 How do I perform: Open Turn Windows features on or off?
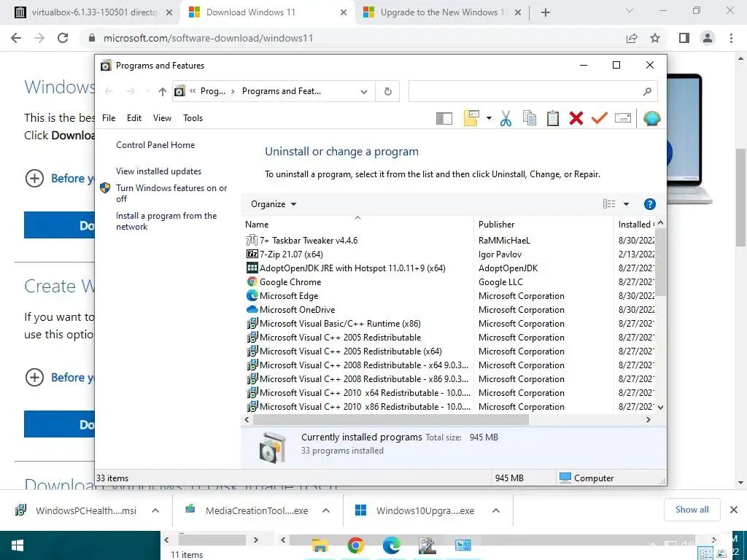pos(171,193)
